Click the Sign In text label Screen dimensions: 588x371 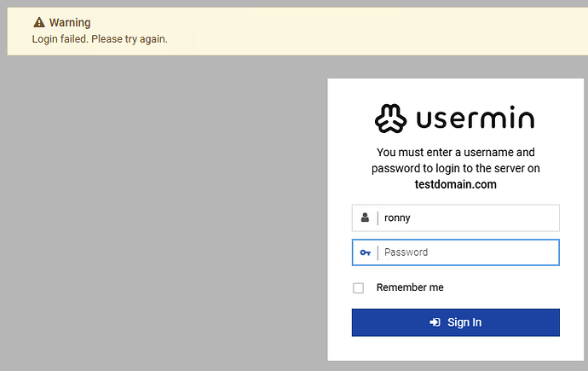(x=464, y=322)
